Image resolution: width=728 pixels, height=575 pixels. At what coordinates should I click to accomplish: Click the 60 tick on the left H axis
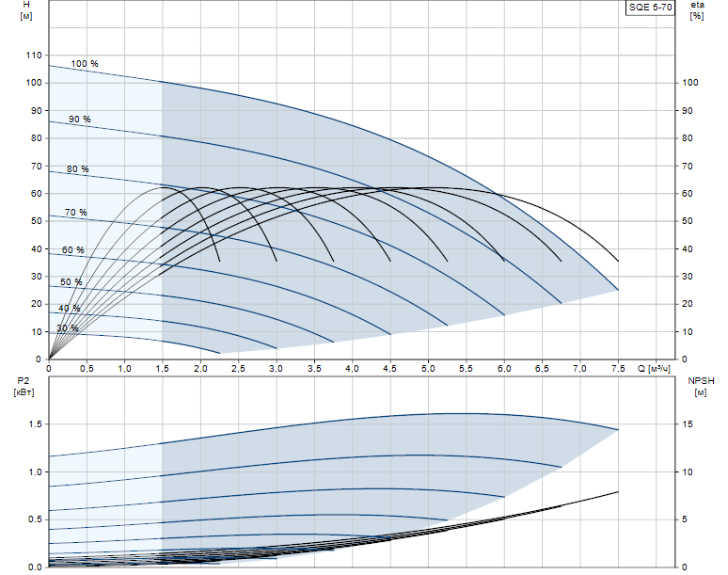(37, 193)
